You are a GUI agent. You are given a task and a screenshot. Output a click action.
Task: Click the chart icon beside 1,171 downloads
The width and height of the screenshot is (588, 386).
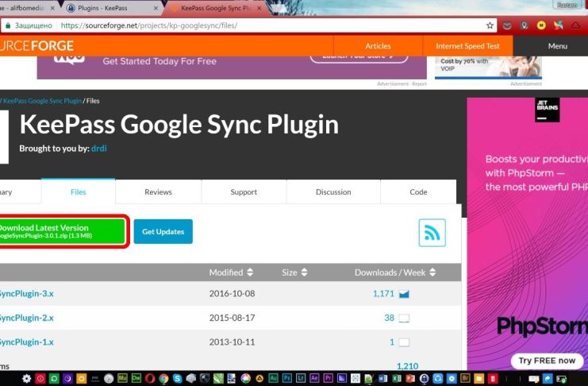[x=404, y=294]
